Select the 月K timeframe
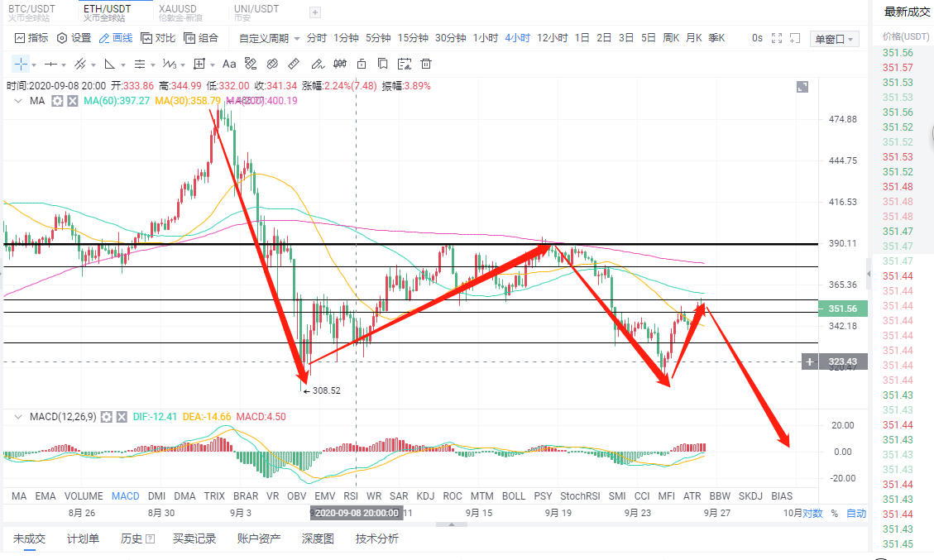This screenshot has width=934, height=560. 694,38
